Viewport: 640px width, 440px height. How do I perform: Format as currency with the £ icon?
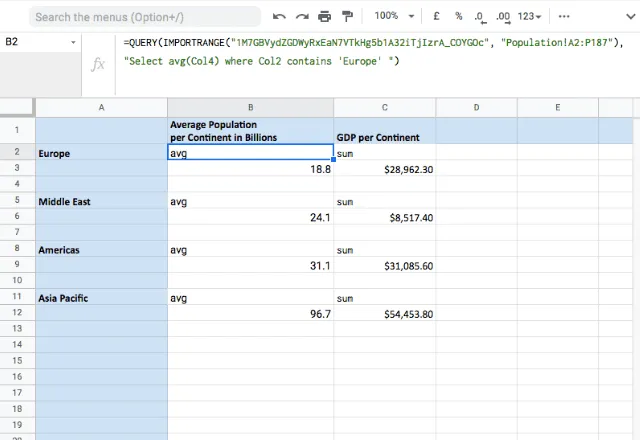click(436, 17)
